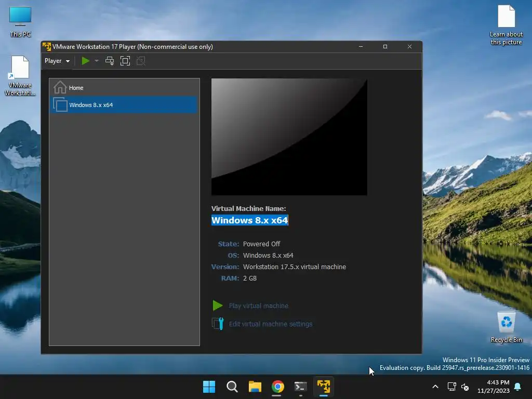Expand the power options arrow next to play
This screenshot has width=532, height=399.
pos(97,61)
